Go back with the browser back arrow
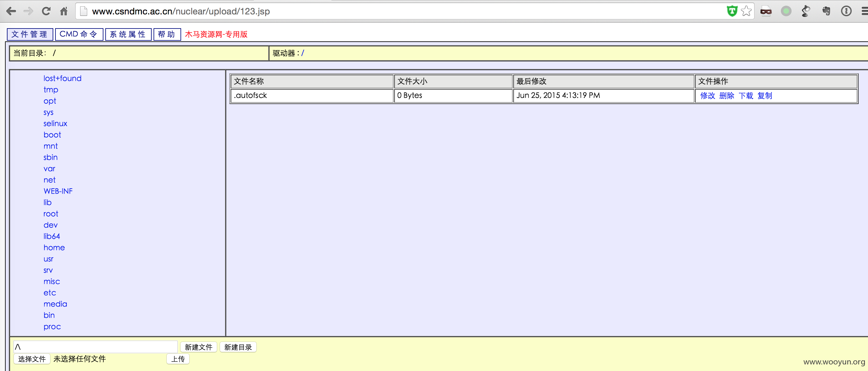 click(11, 12)
